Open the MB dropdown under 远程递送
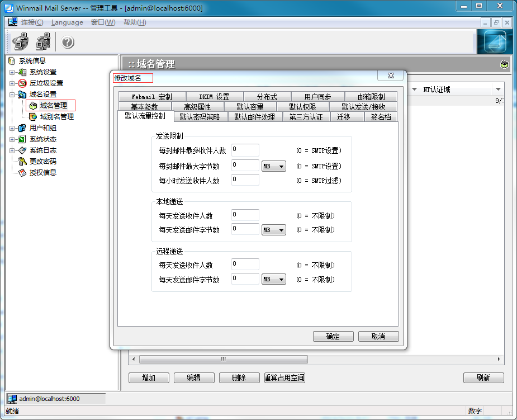 pos(273,279)
